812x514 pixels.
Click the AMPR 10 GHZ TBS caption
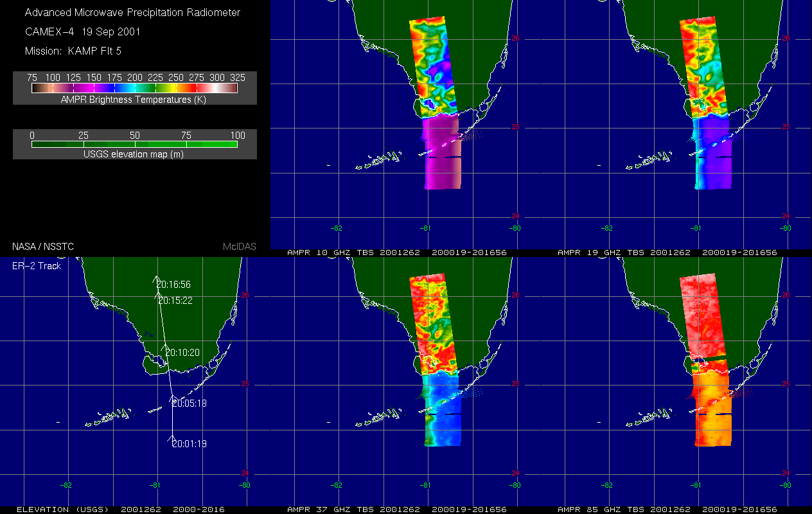tap(397, 253)
